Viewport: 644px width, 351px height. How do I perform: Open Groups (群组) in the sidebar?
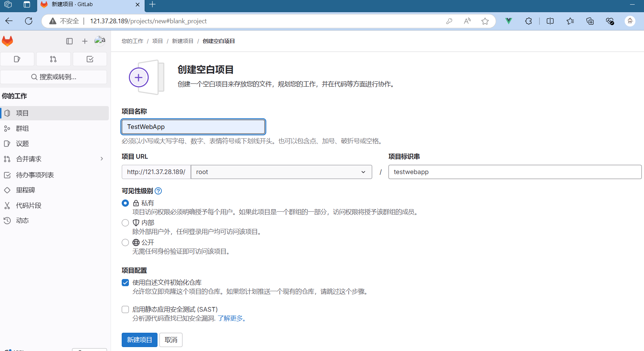coord(54,129)
